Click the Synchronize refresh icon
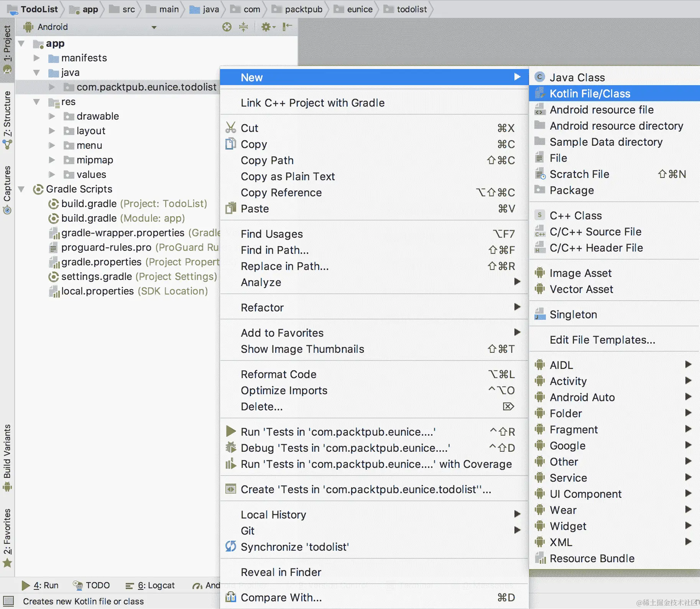Screen dimensions: 700x609 click(231, 546)
